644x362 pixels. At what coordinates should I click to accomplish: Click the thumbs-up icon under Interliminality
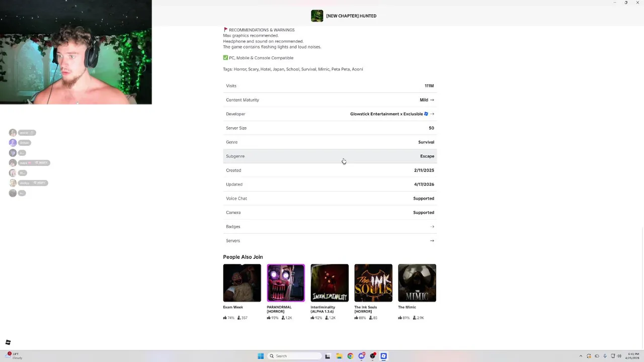coord(312,318)
